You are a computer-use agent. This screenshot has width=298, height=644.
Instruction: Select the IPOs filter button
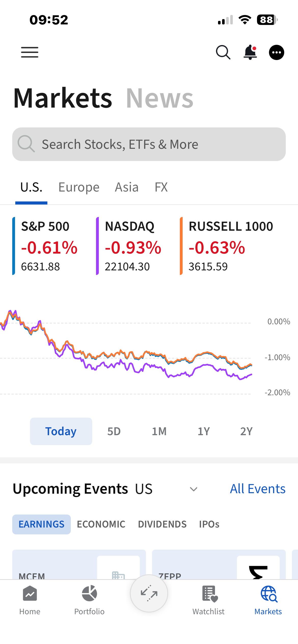209,524
